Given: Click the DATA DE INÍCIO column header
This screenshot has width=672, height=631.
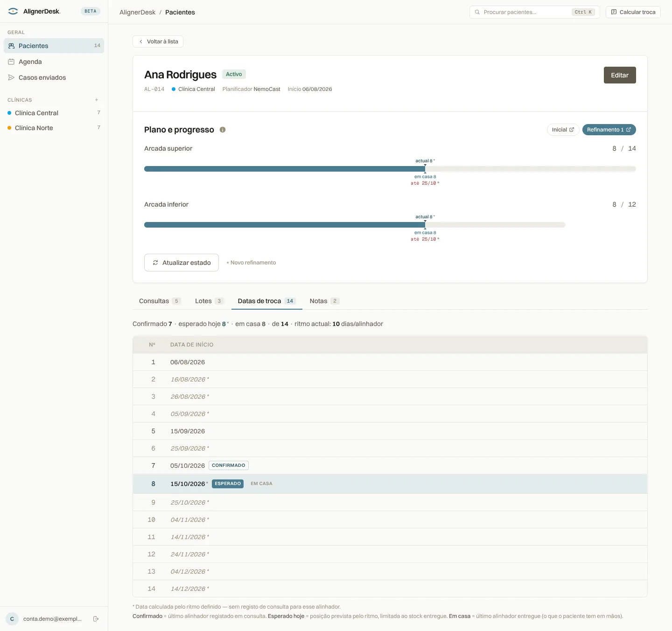Looking at the screenshot, I should (192, 345).
